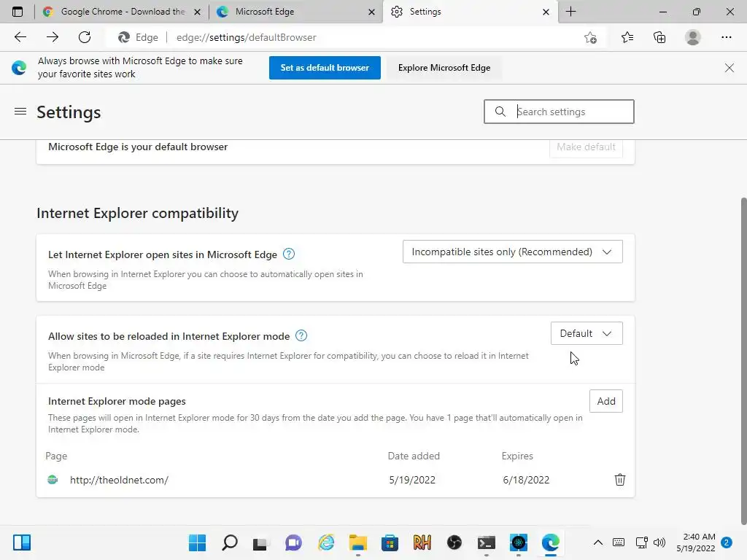Screen dimensions: 747x560
Task: Click the address bar URL
Action: (247, 38)
